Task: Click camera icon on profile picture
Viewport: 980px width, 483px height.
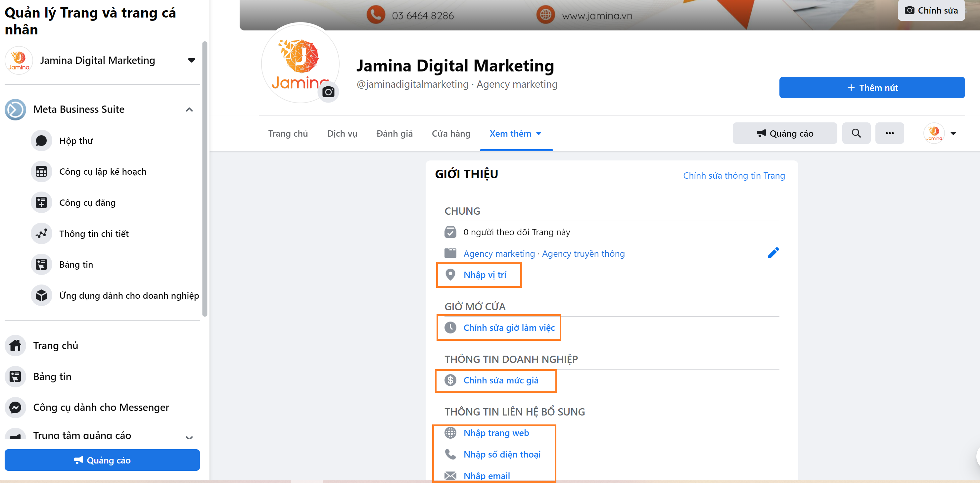Action: click(x=328, y=92)
